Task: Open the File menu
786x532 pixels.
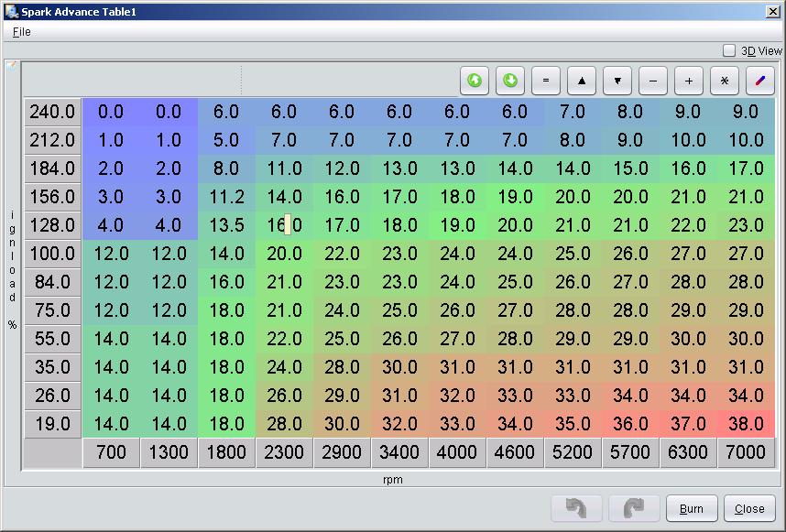Action: (21, 31)
